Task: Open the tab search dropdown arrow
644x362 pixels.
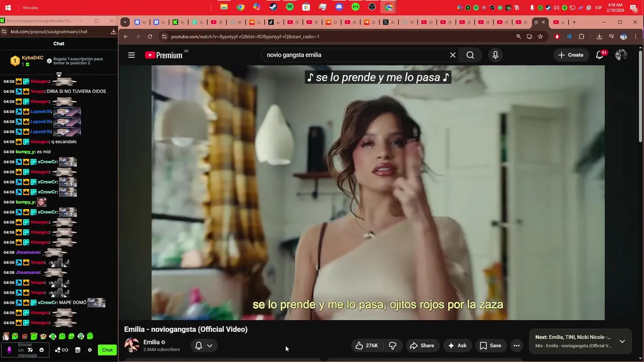Action: (x=125, y=22)
